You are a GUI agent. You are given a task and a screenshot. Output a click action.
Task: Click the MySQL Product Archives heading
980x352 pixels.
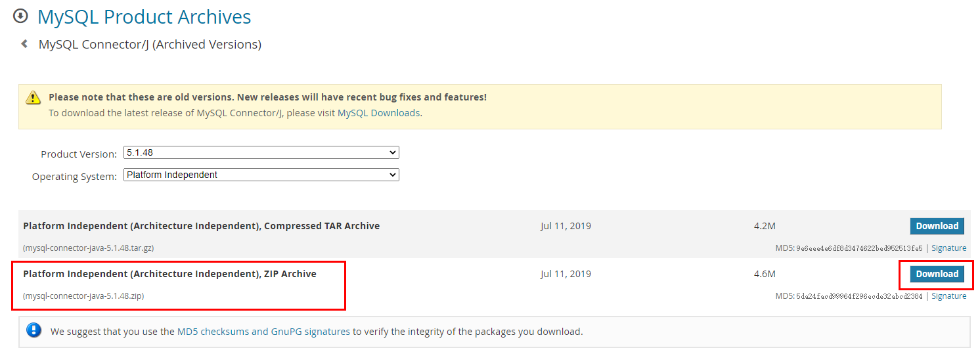[145, 16]
